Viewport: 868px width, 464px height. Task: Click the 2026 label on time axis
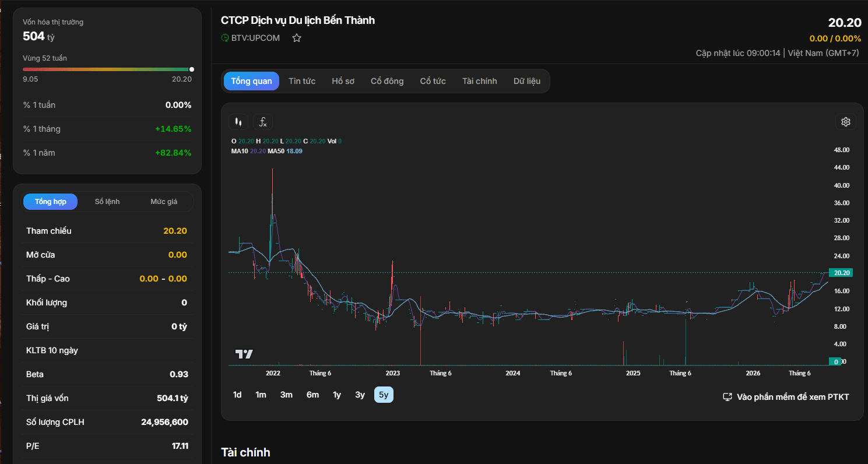click(x=753, y=373)
